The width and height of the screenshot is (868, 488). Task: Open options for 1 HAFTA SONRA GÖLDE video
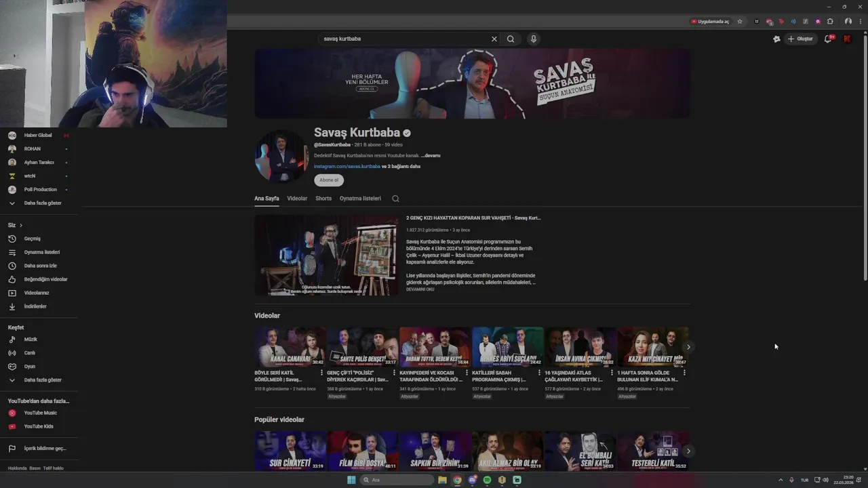pyautogui.click(x=684, y=373)
